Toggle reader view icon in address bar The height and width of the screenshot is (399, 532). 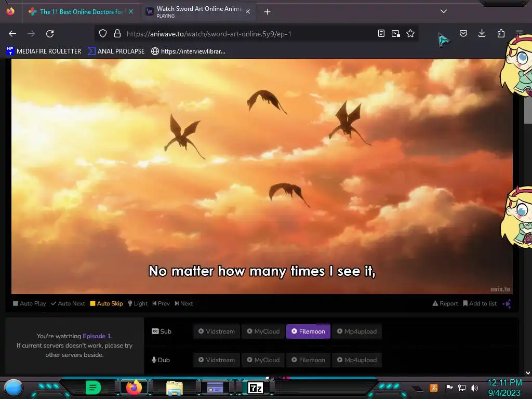click(x=381, y=33)
